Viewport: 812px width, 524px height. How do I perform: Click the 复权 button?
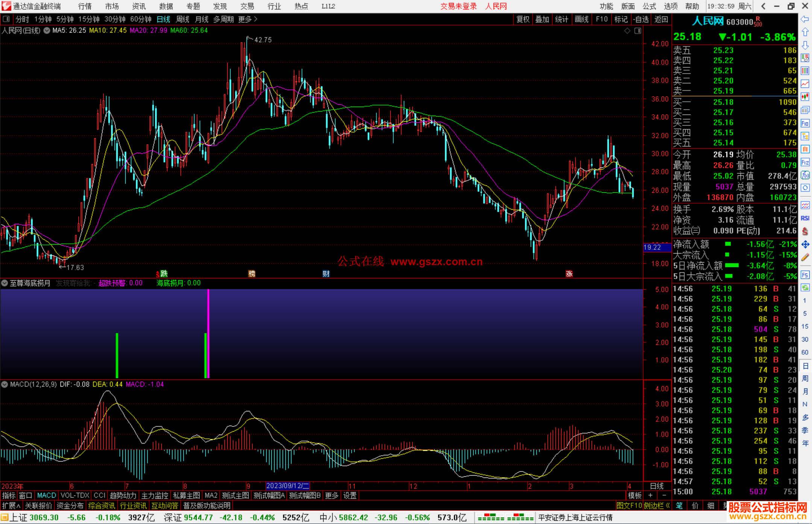tap(523, 19)
